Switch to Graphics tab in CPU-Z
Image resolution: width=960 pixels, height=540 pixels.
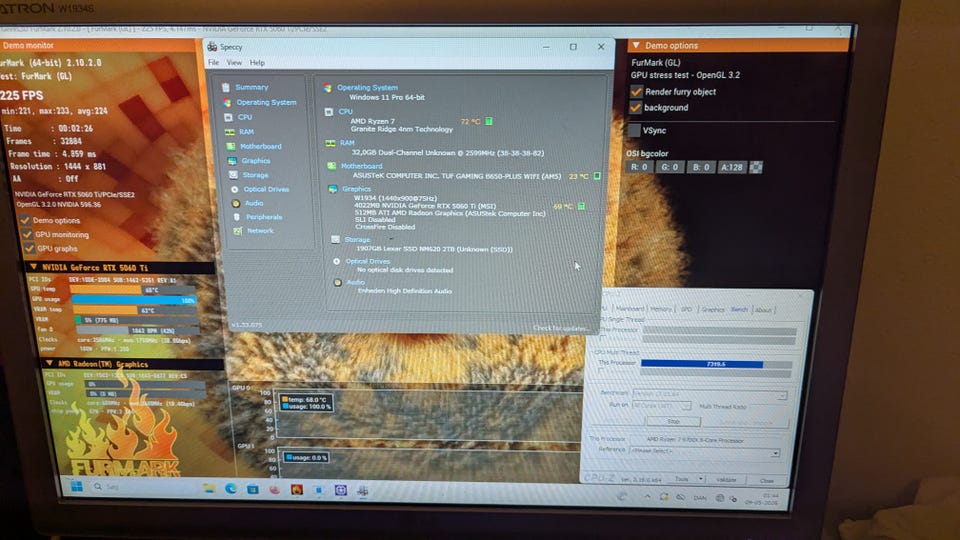[x=713, y=309]
